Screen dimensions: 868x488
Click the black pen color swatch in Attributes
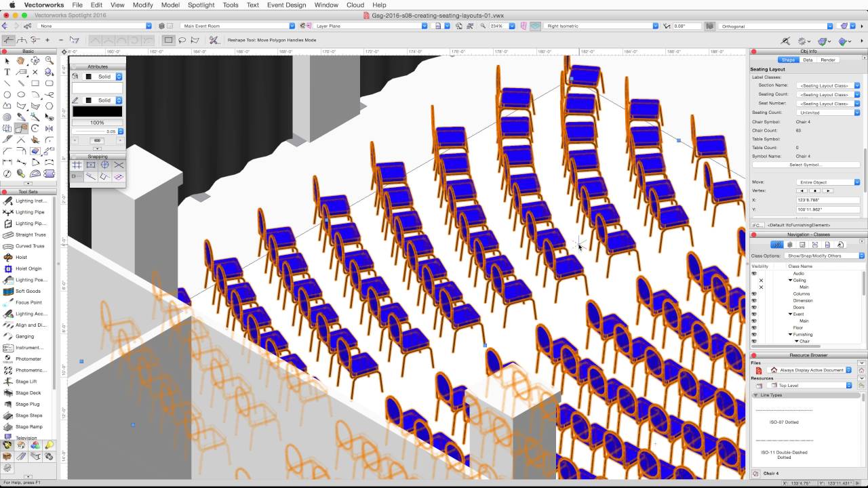pyautogui.click(x=98, y=111)
